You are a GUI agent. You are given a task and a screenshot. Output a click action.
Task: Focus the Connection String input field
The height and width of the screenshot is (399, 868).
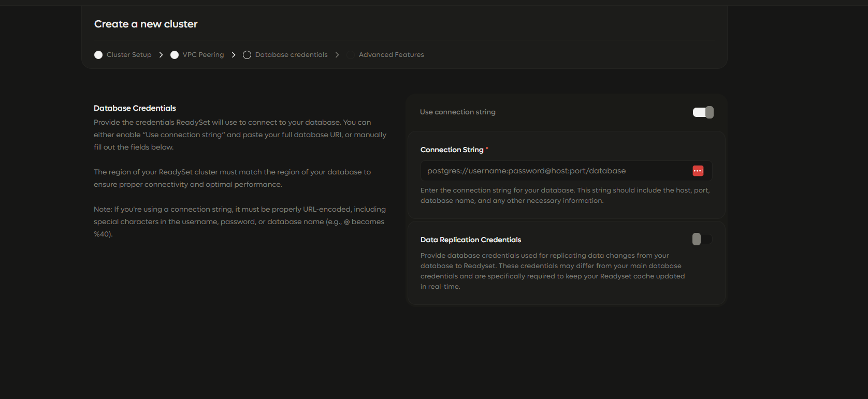556,171
